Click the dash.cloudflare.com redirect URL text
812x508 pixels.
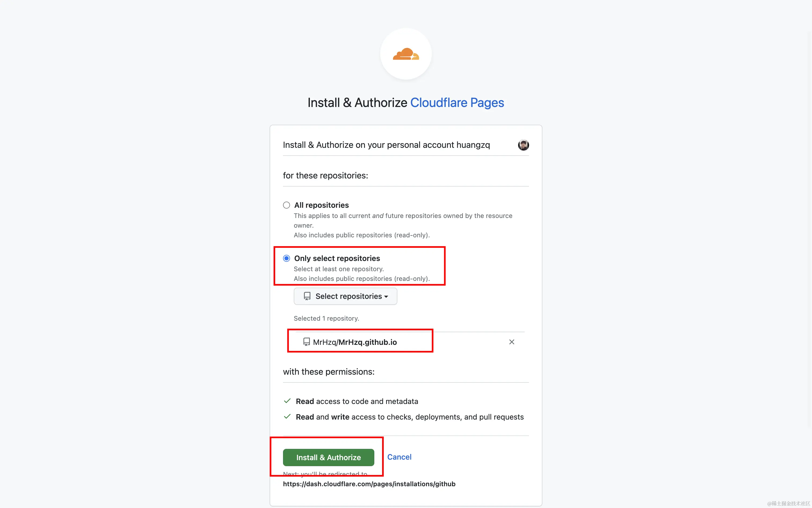(369, 484)
